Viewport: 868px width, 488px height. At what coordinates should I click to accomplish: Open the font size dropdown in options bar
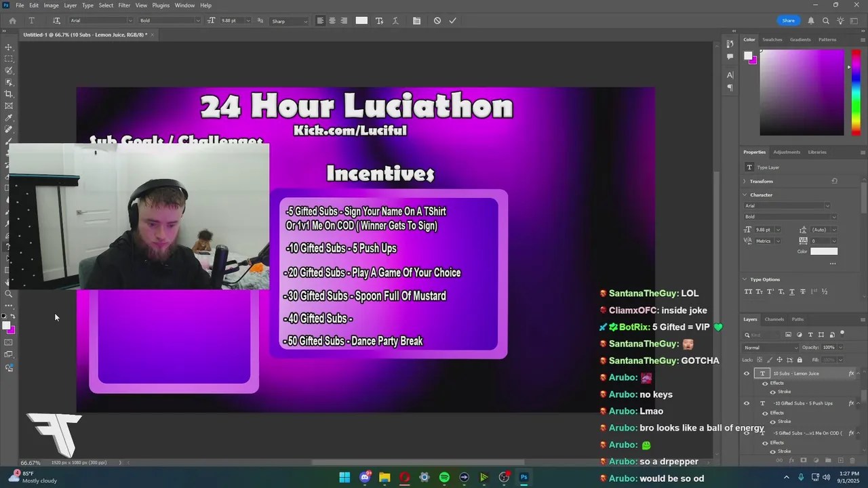click(250, 21)
